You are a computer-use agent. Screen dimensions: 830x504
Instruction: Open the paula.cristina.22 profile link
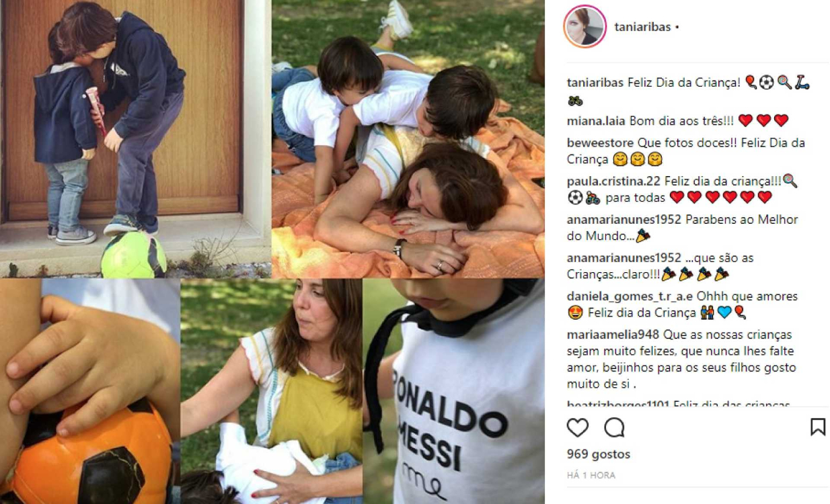pos(614,181)
